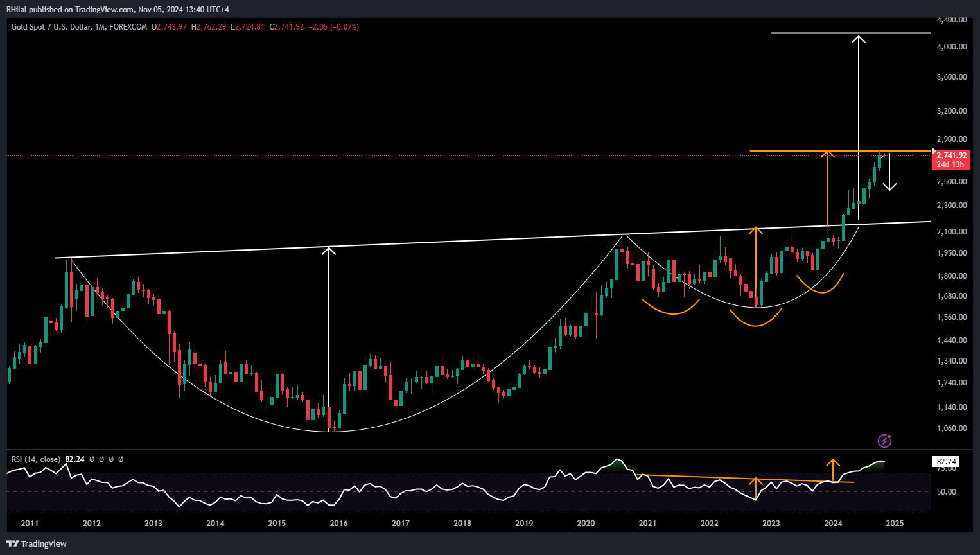Click the 2025 time axis label

click(895, 523)
